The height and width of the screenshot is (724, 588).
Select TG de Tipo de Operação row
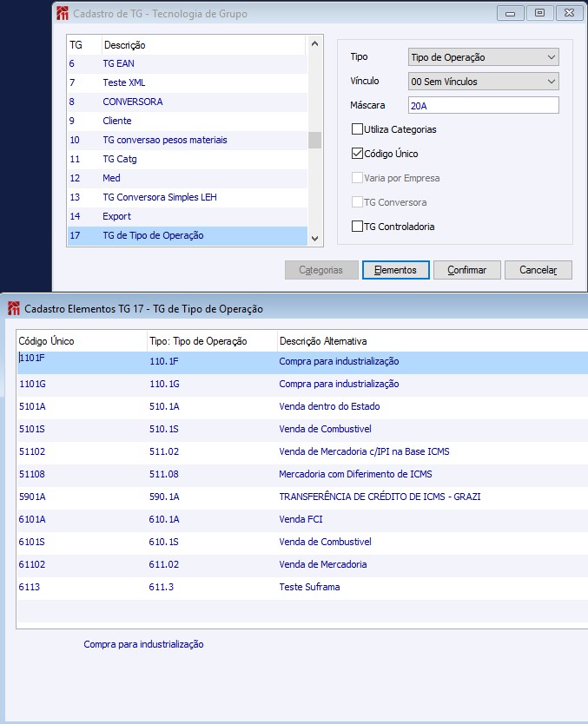(x=188, y=235)
